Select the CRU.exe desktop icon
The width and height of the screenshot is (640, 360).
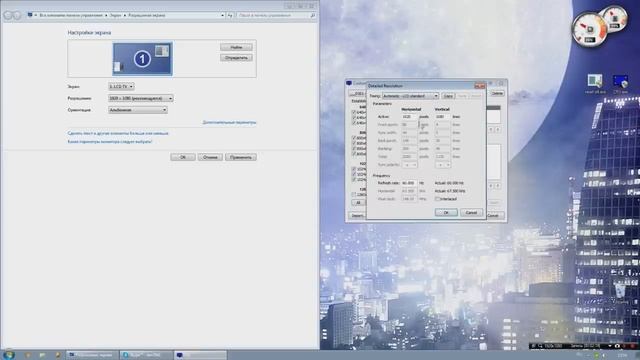(620, 84)
